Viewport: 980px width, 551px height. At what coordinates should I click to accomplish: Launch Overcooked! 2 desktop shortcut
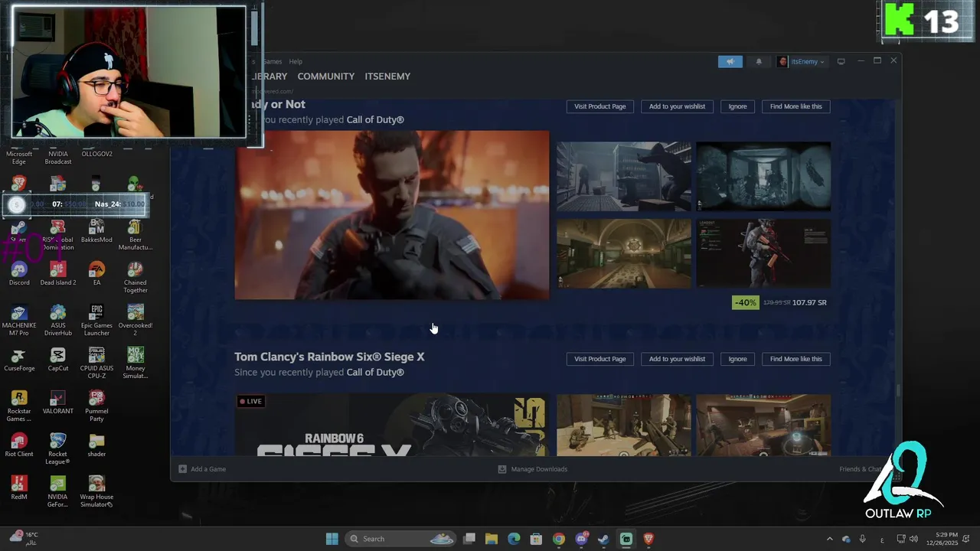(x=136, y=320)
